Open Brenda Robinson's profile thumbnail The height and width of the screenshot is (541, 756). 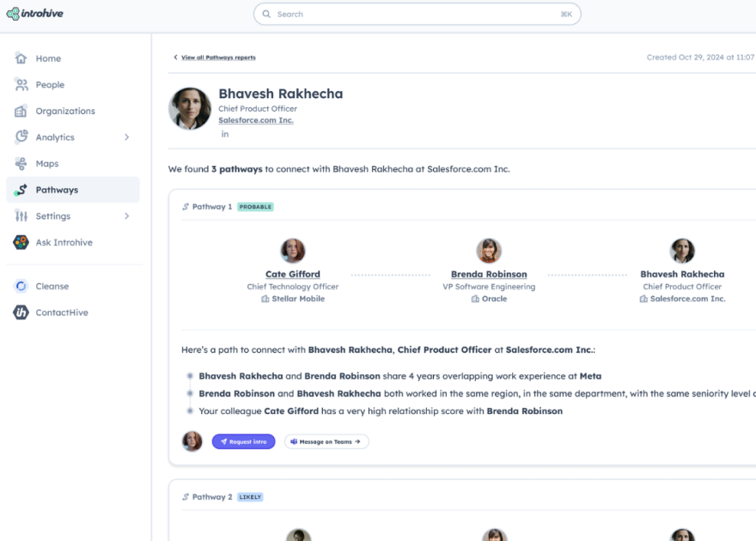tap(489, 251)
